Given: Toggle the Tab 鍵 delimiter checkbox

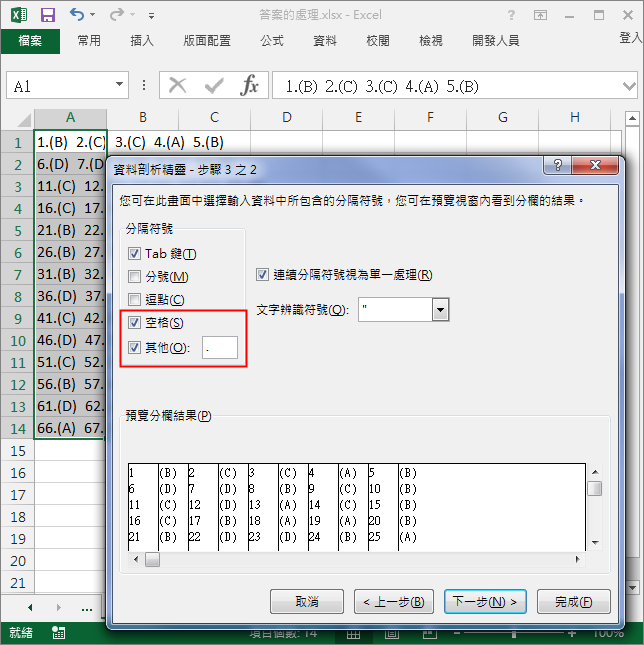Looking at the screenshot, I should tap(134, 253).
